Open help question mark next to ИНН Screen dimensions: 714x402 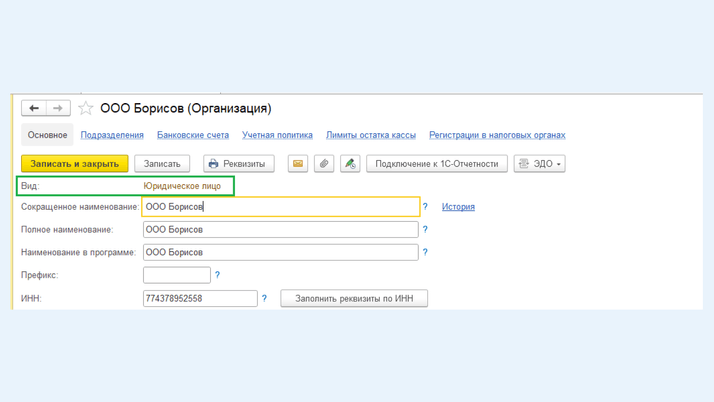point(264,299)
